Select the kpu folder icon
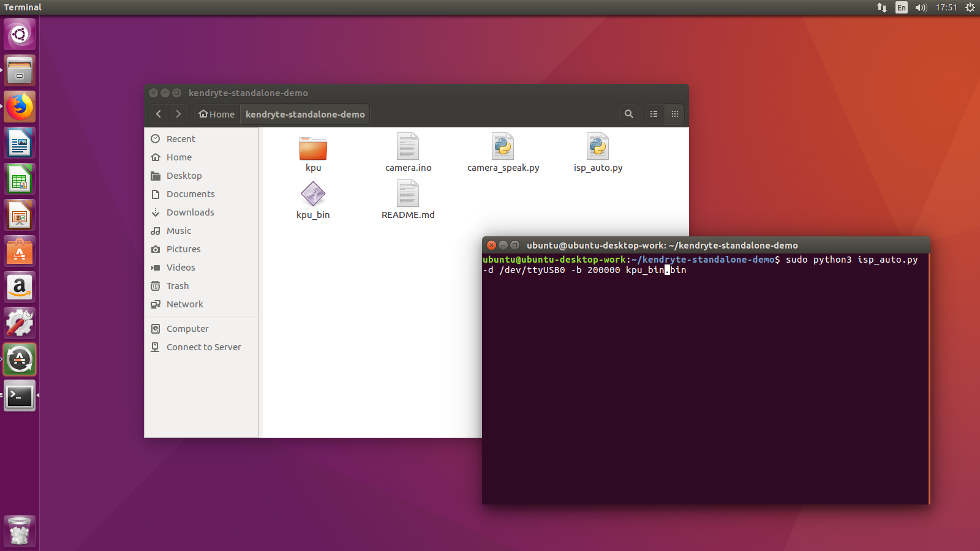The image size is (980, 551). click(x=313, y=148)
